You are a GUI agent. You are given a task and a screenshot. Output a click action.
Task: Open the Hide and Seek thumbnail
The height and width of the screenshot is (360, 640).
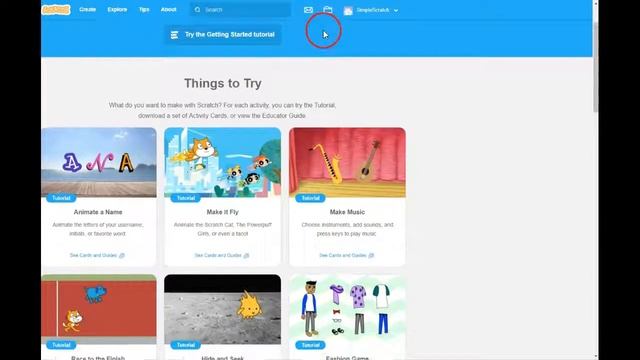[222, 309]
